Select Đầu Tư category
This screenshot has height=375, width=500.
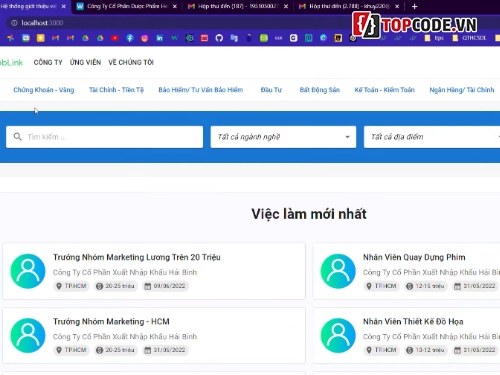pos(271,90)
